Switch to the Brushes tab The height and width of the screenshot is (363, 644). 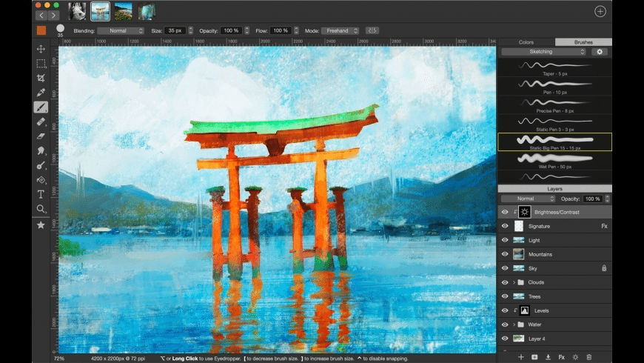click(583, 42)
